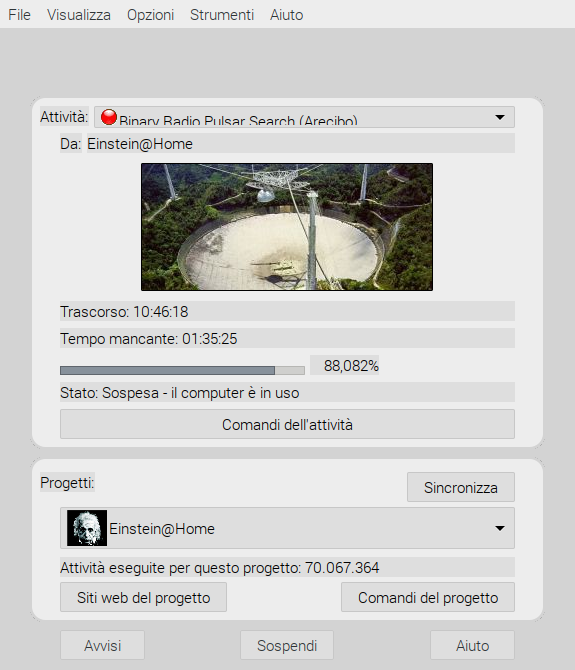Select the Binary Radio Pulsar Search combo box

(x=304, y=117)
